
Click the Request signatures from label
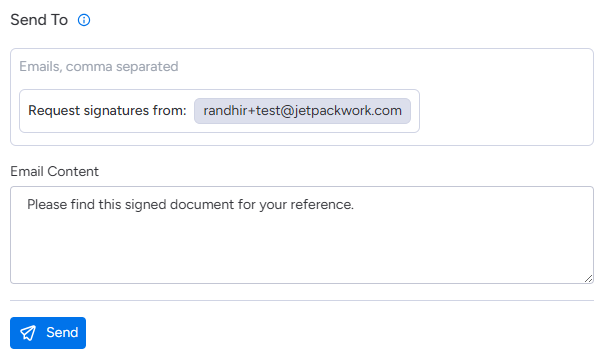pos(107,111)
